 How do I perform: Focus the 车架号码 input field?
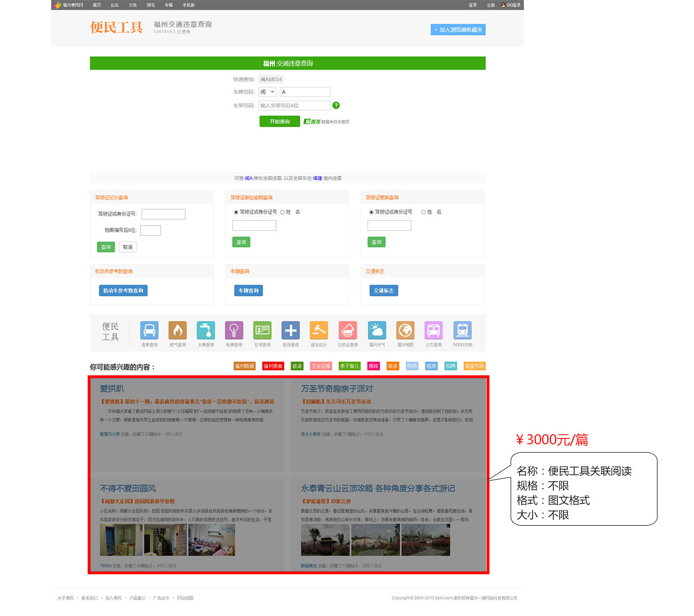(294, 105)
